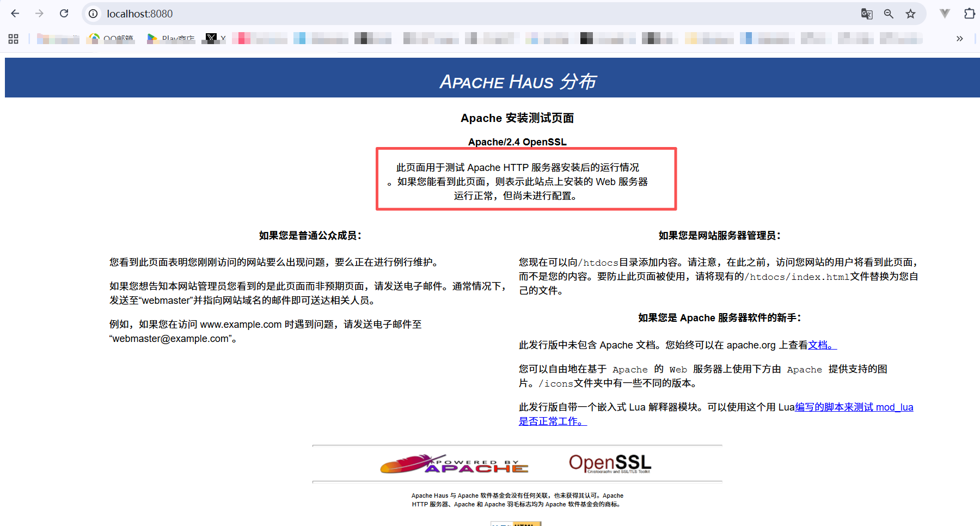This screenshot has height=526, width=980.
Task: Click the 如果您是普通公众成员 heading
Action: point(310,235)
